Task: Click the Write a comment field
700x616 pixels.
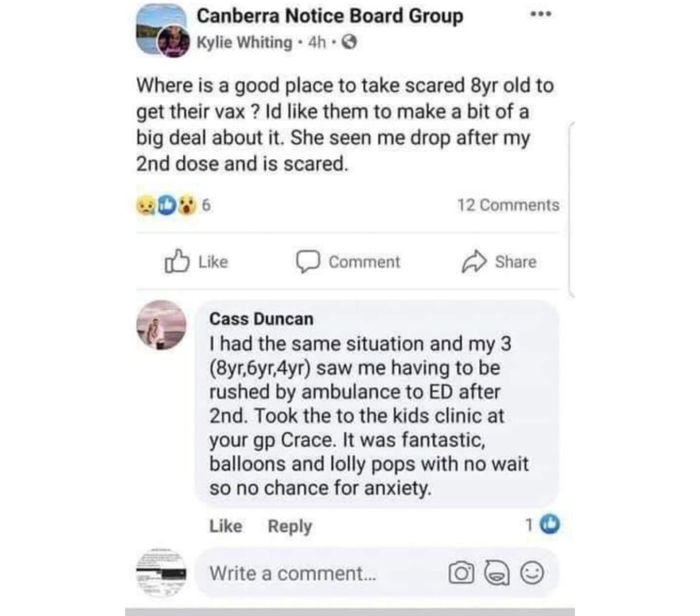Action: click(376, 573)
